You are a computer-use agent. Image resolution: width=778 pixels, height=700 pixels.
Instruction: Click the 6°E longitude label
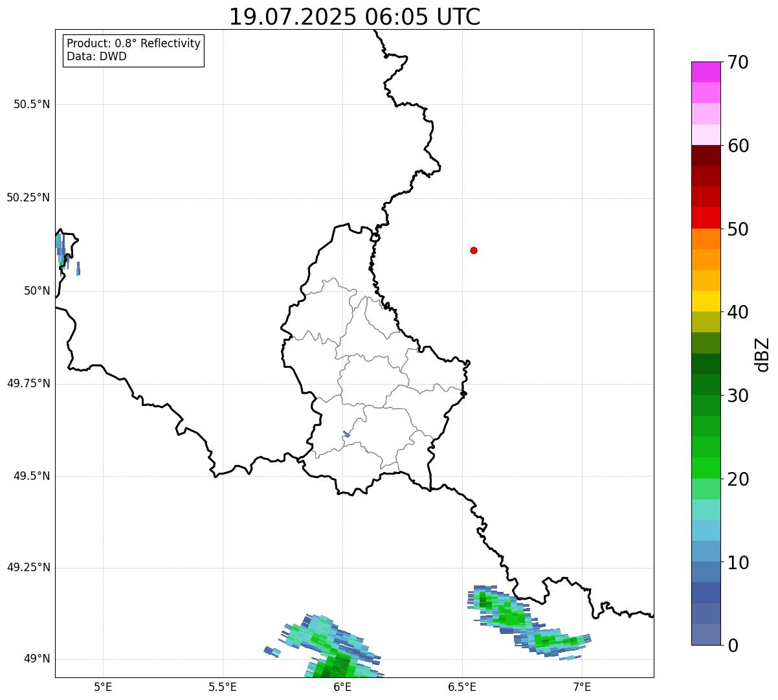point(342,686)
